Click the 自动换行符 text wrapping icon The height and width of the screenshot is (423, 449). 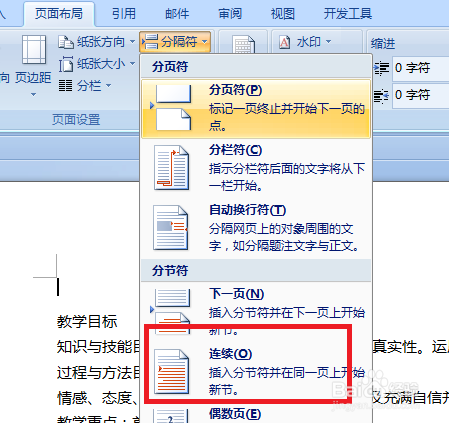point(170,228)
